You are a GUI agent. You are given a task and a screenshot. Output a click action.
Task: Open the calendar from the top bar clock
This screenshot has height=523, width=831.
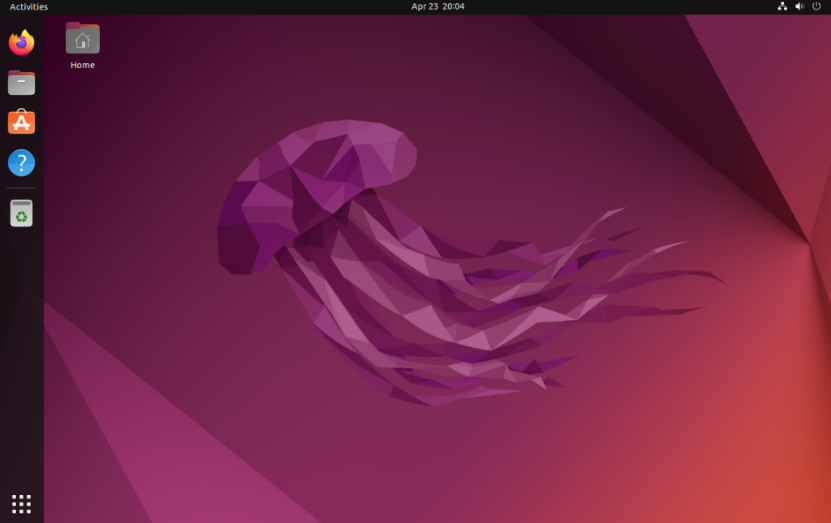click(438, 7)
